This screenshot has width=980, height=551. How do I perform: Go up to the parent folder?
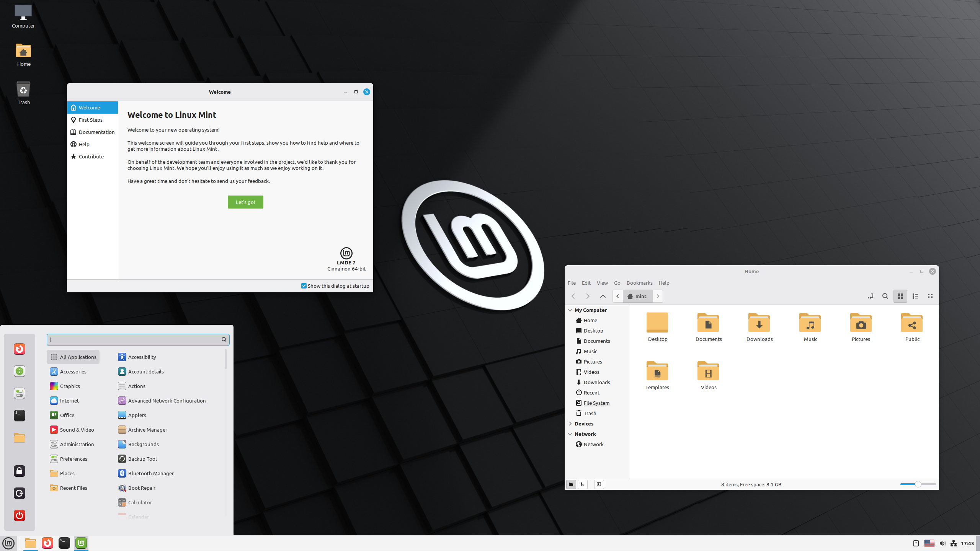pyautogui.click(x=603, y=296)
